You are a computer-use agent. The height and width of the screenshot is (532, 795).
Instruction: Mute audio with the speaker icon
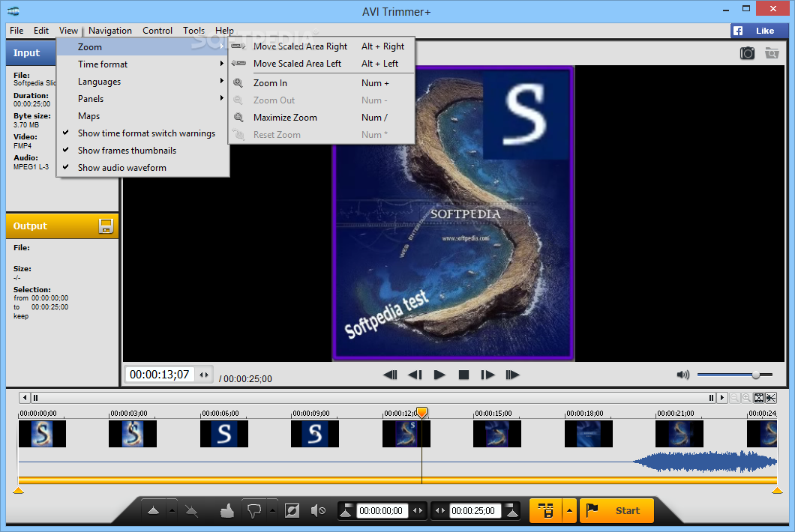point(682,375)
